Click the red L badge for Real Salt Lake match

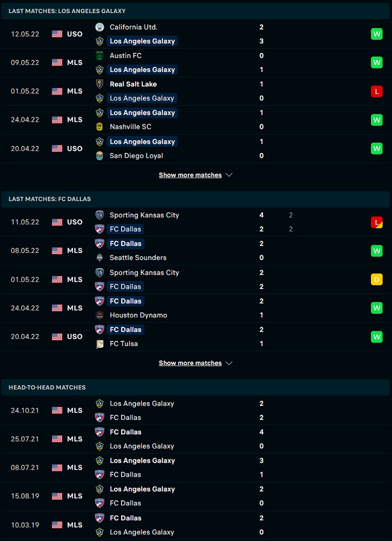point(376,91)
